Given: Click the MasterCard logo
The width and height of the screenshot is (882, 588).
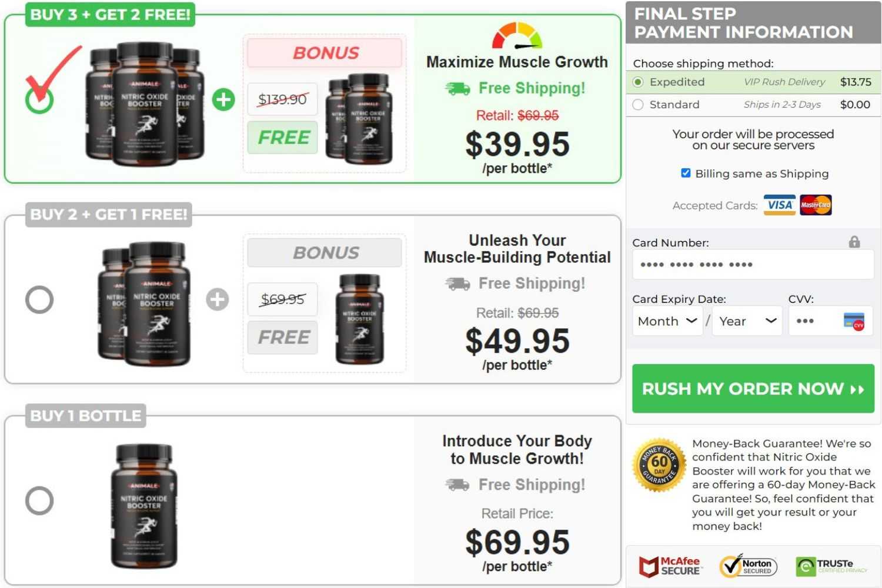Looking at the screenshot, I should pos(816,205).
